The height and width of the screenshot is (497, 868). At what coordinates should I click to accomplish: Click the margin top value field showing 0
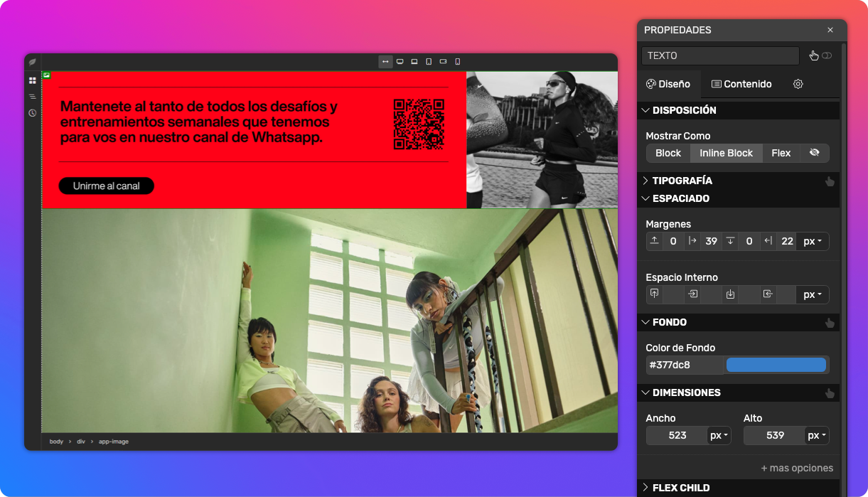point(673,241)
